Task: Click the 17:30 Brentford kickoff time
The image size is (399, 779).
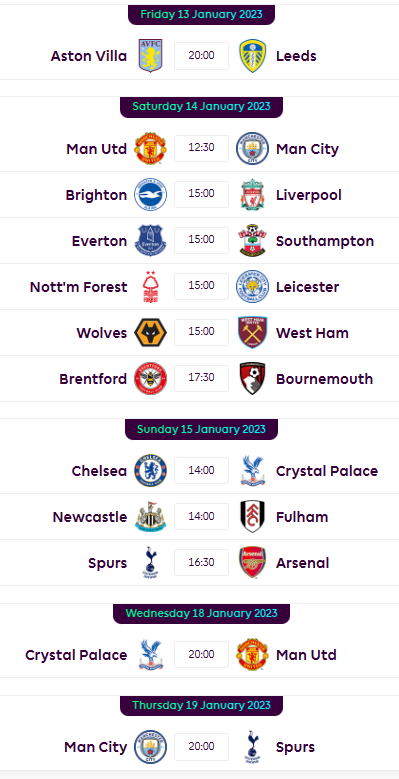Action: click(x=201, y=378)
